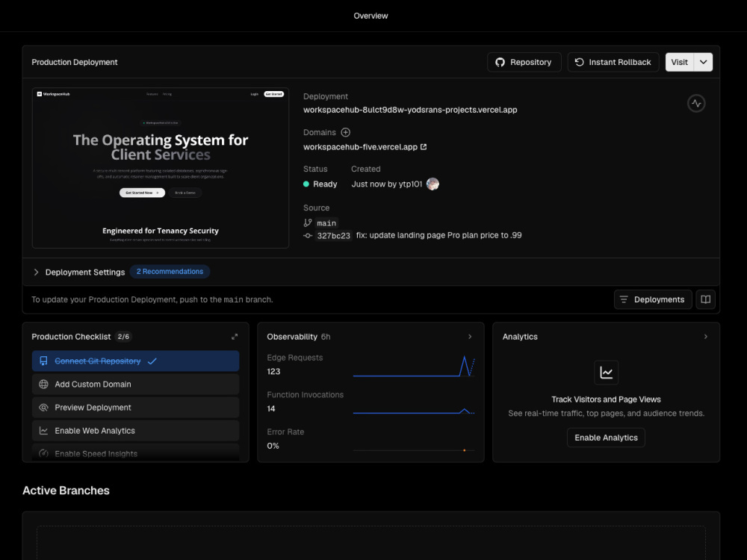Image resolution: width=747 pixels, height=560 pixels.
Task: Click Error Rate value 0%
Action: coord(273,446)
